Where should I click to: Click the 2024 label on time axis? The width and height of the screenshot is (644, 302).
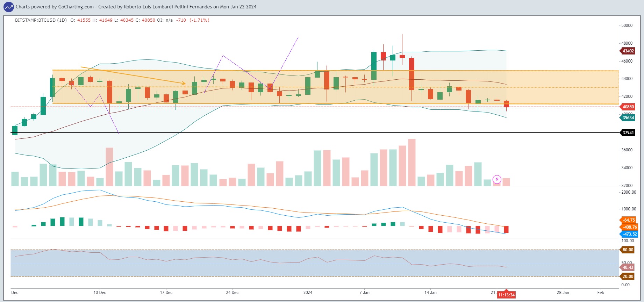click(308, 293)
